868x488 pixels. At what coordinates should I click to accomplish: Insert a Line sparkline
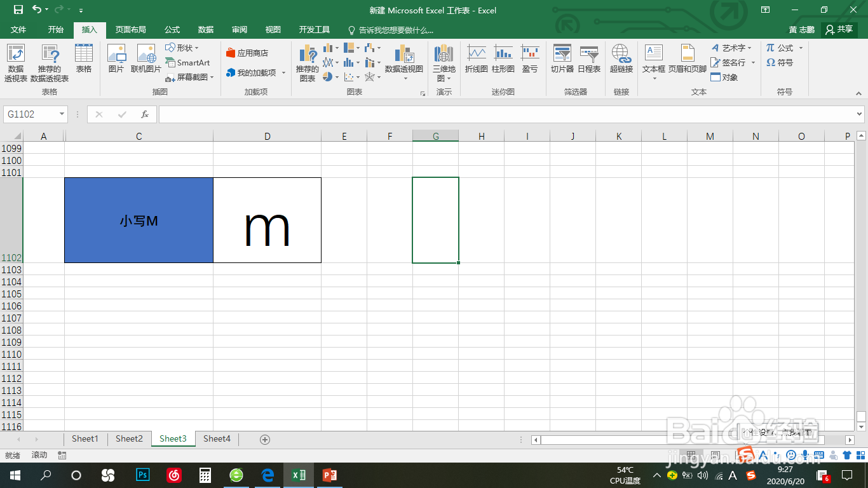(477, 58)
